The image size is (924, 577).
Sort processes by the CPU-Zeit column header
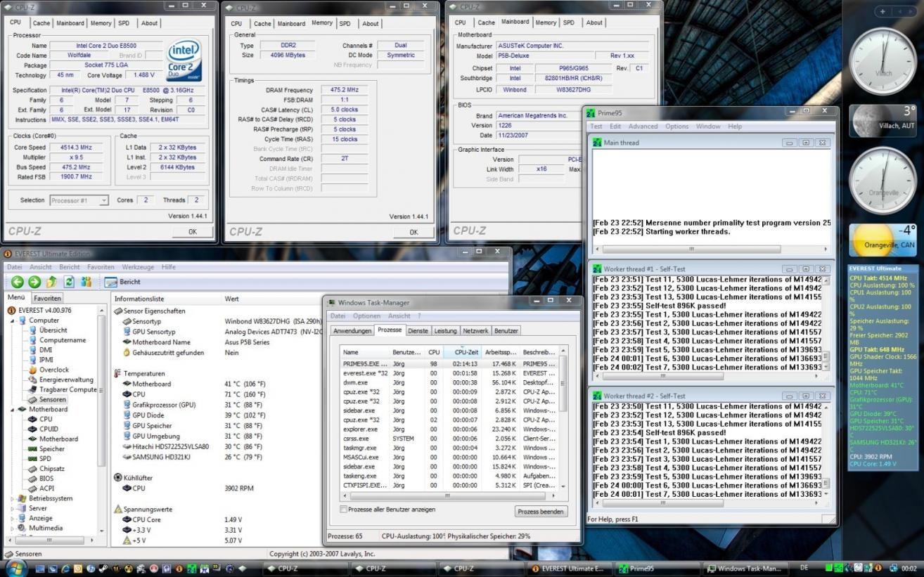pos(462,351)
